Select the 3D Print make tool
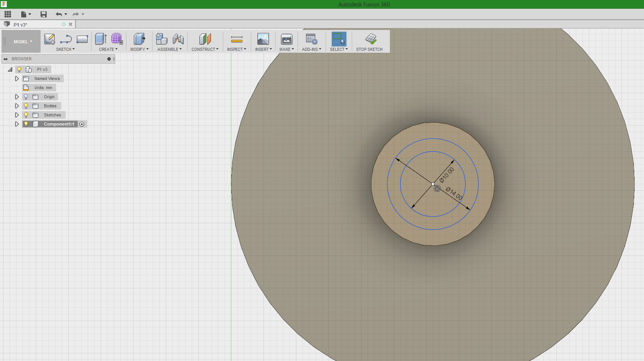 coord(287,39)
